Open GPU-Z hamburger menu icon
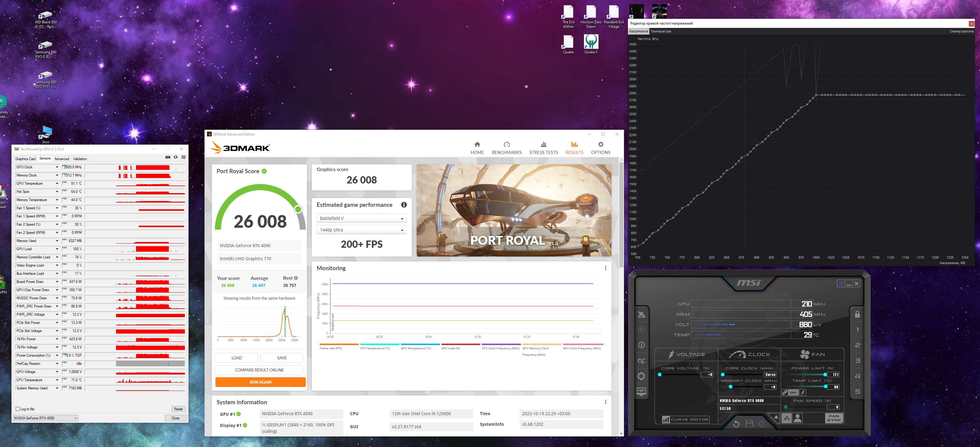 (183, 157)
